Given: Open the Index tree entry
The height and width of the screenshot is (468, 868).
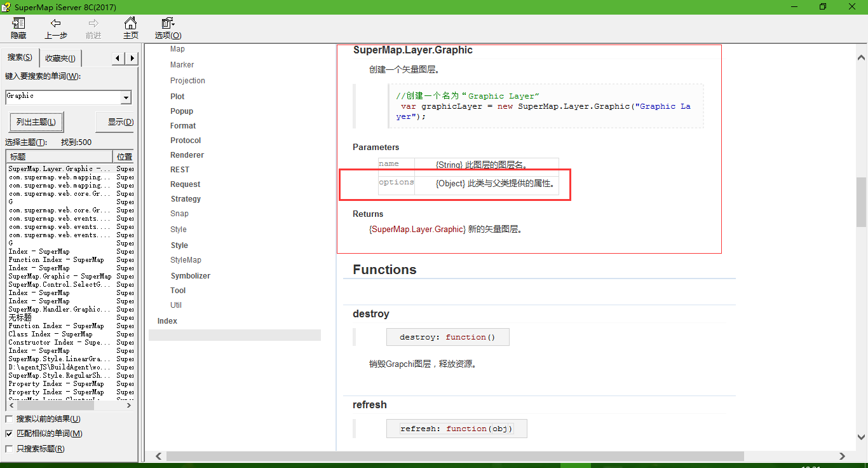Looking at the screenshot, I should tap(167, 321).
